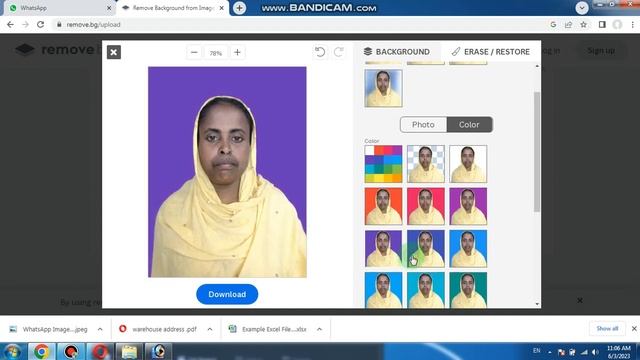Click the panel scroll down arrow
640x360 pixels.
tap(537, 304)
